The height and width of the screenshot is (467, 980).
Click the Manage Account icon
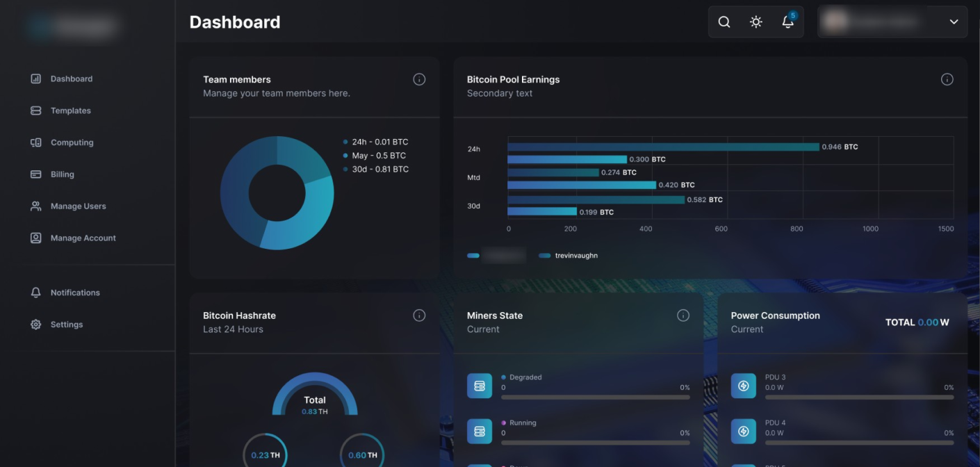[x=36, y=238]
